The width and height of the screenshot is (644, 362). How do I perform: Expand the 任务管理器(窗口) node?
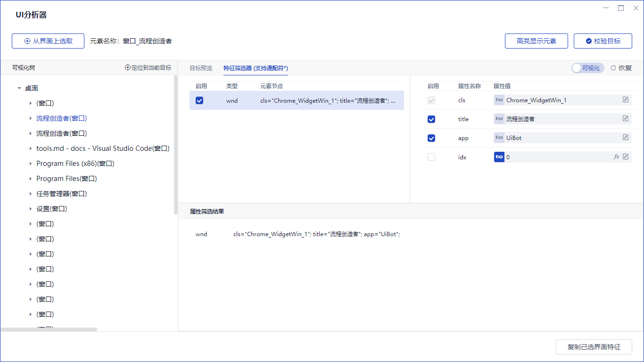31,194
